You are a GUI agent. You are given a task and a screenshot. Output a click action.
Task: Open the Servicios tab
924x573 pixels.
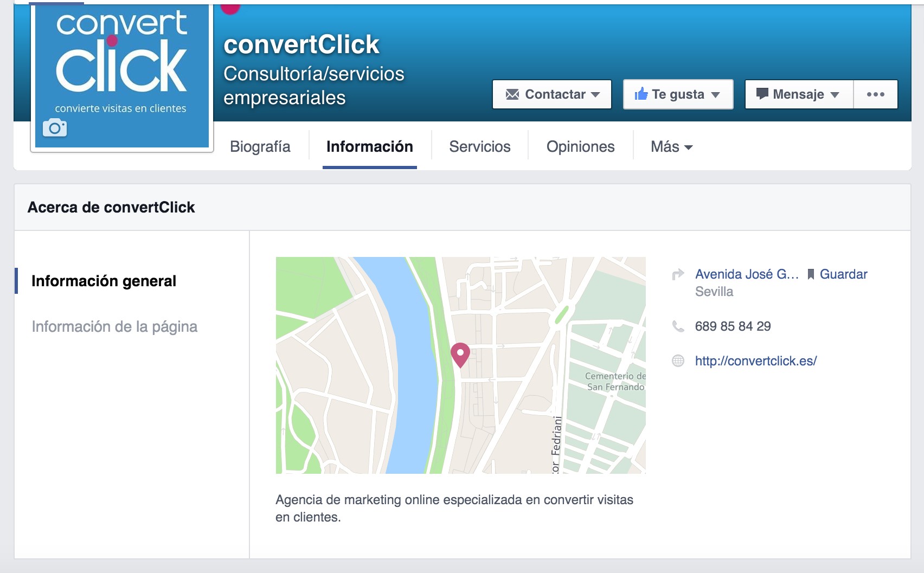pyautogui.click(x=480, y=146)
